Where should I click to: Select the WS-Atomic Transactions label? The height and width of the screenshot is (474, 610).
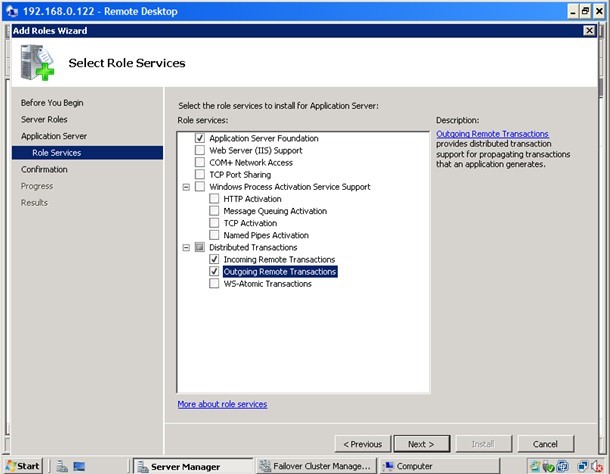[x=268, y=284]
